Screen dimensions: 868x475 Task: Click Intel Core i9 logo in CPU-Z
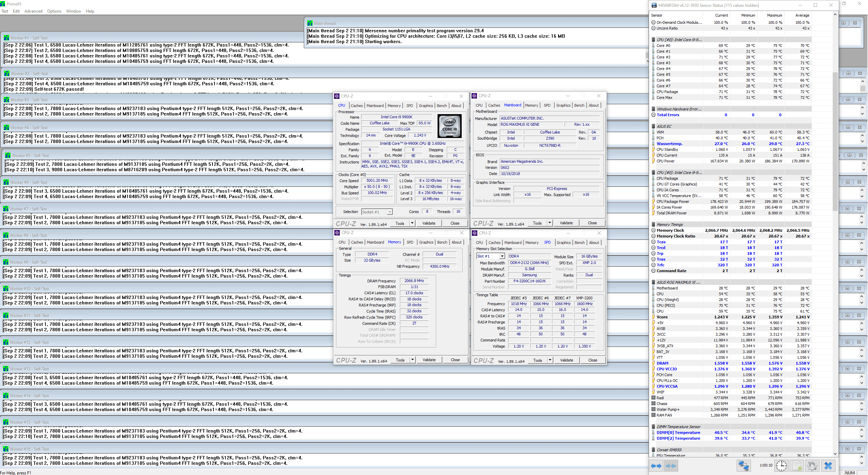(450, 126)
